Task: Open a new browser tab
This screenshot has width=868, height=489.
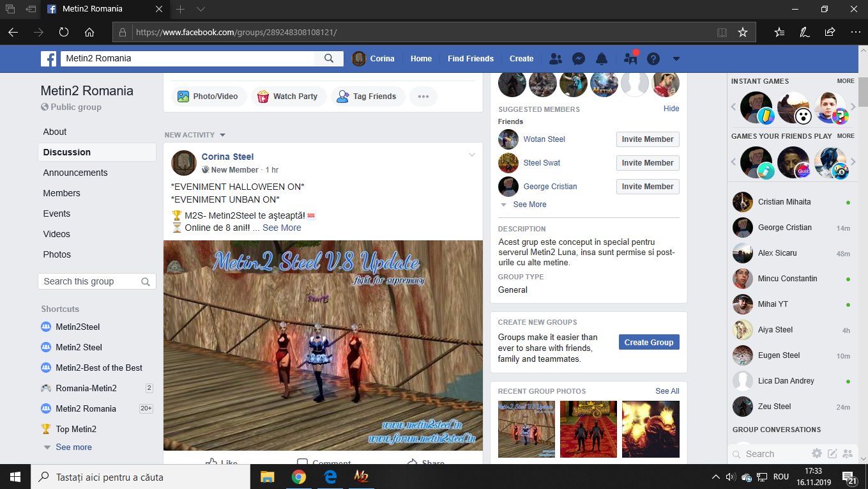Action: (181, 10)
